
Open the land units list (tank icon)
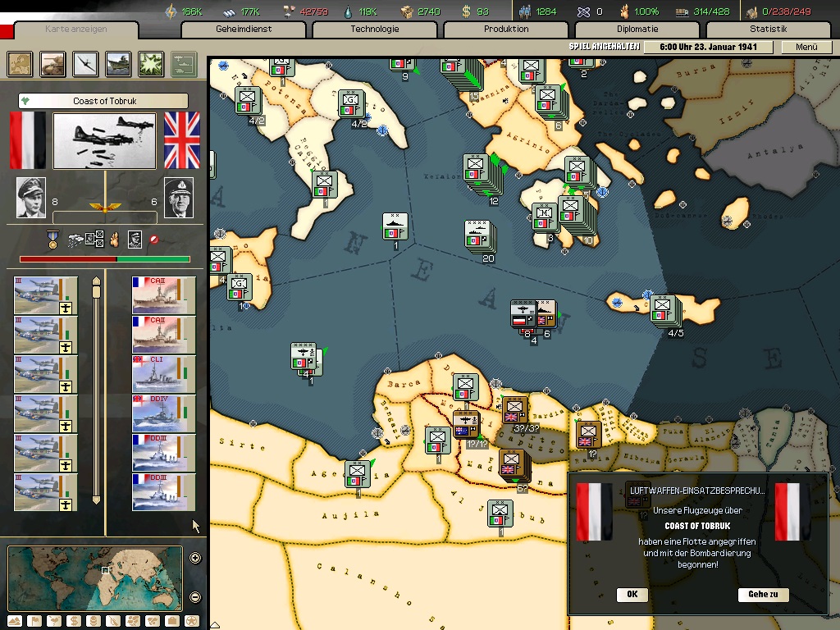click(53, 63)
